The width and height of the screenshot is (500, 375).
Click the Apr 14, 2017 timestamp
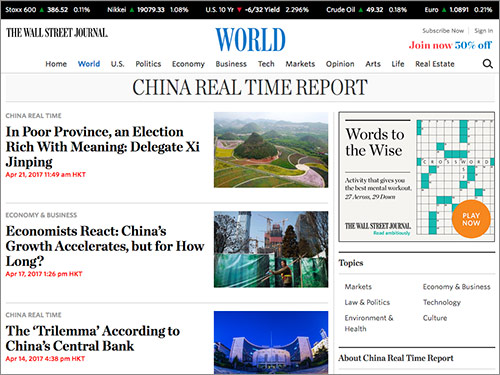(45, 359)
